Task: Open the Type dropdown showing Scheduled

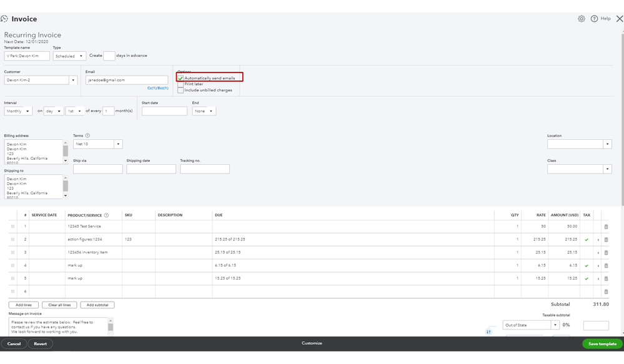Action: coord(69,56)
